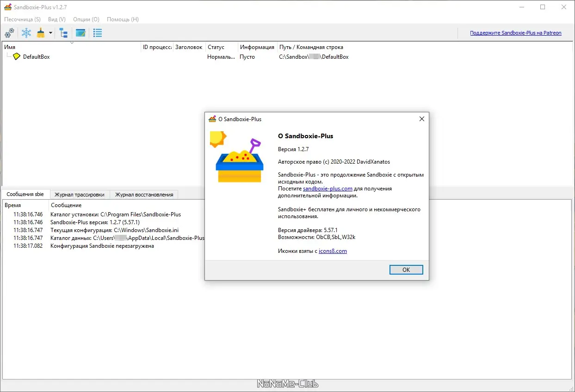Click Версия 1.2.7 text in dialog

293,149
